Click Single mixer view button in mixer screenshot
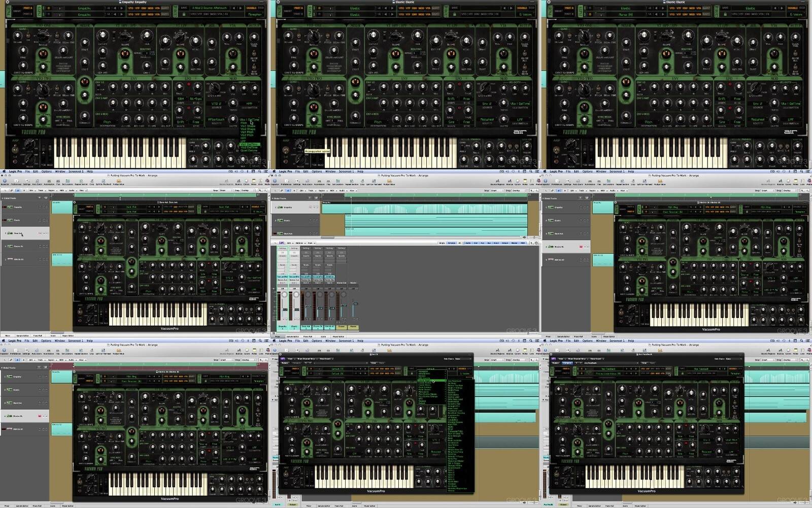Image resolution: width=812 pixels, height=508 pixels. 442,243
